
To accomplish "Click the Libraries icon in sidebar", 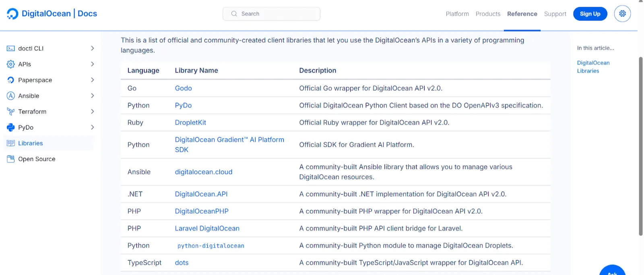I will [11, 143].
